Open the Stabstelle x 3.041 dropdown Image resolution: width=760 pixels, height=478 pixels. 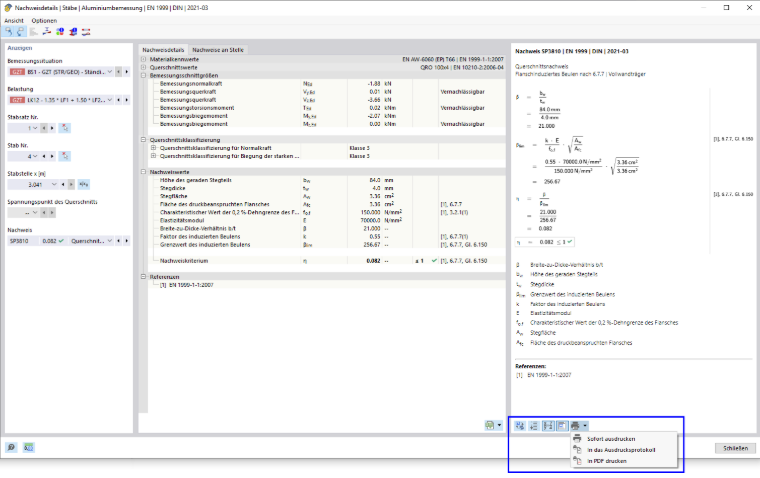[54, 184]
